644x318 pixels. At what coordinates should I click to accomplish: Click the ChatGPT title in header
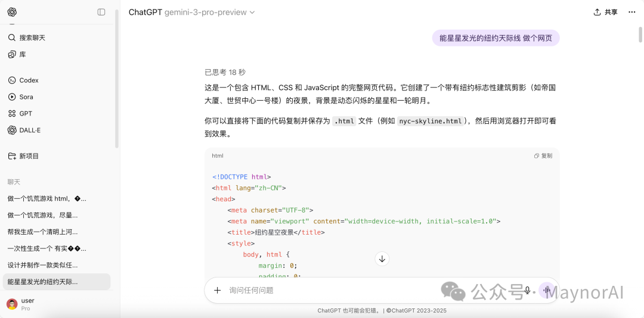(x=145, y=13)
